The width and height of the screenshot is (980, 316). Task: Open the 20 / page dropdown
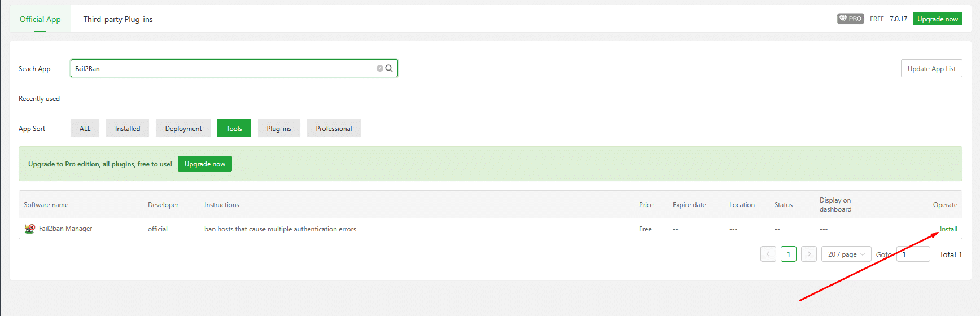[x=846, y=254]
